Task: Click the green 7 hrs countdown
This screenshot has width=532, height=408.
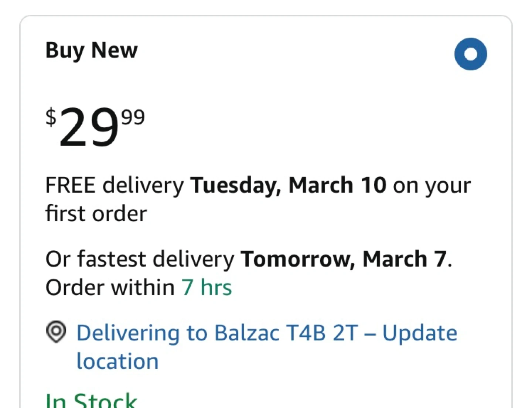Action: click(207, 287)
